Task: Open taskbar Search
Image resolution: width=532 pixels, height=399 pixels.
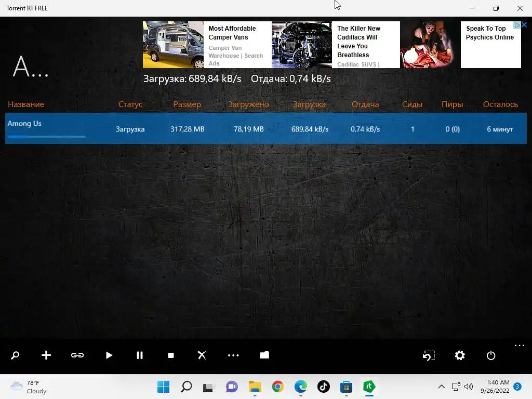Action: [187, 387]
